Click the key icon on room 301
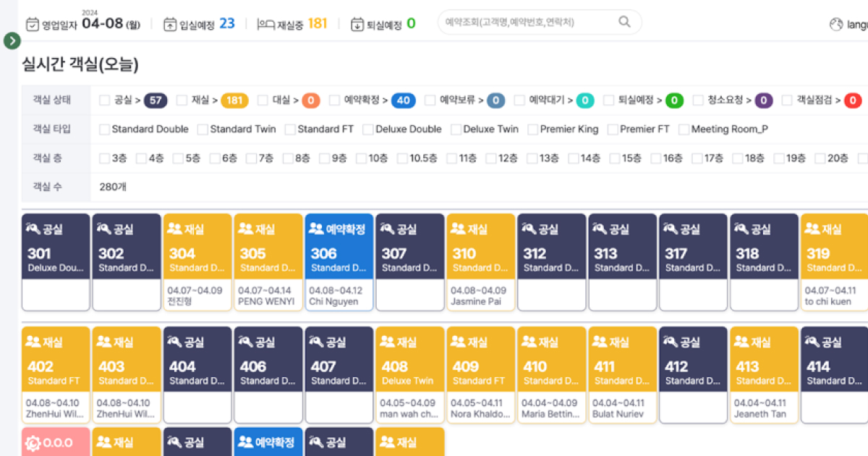This screenshot has height=456, width=868. pyautogui.click(x=34, y=229)
